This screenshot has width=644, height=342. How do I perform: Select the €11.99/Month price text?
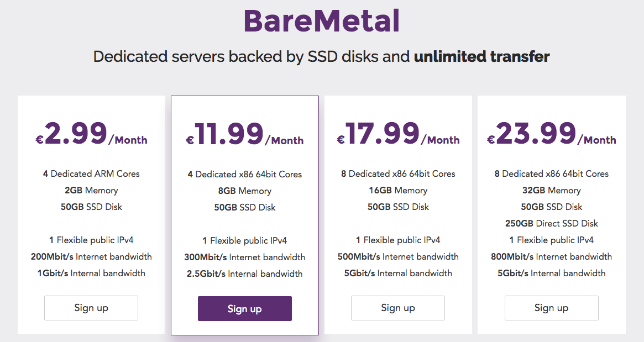[x=245, y=134]
